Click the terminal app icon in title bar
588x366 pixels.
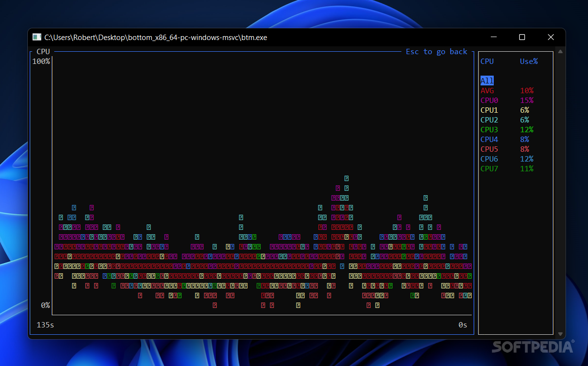[37, 37]
